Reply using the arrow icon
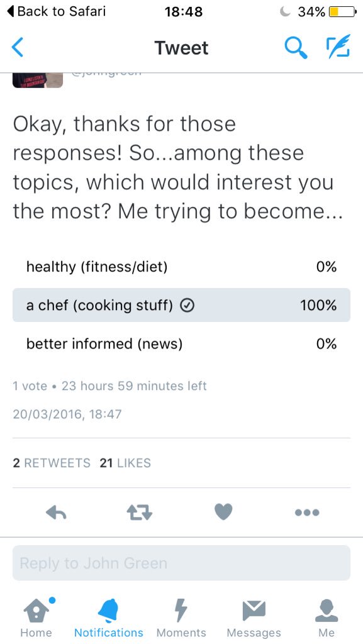This screenshot has width=363, height=644. click(x=56, y=512)
